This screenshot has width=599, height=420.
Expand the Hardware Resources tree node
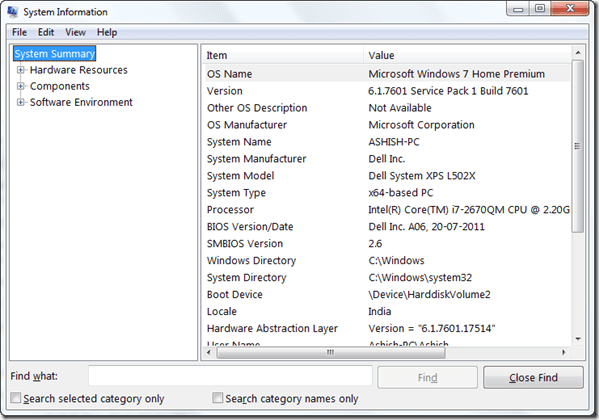(x=20, y=70)
